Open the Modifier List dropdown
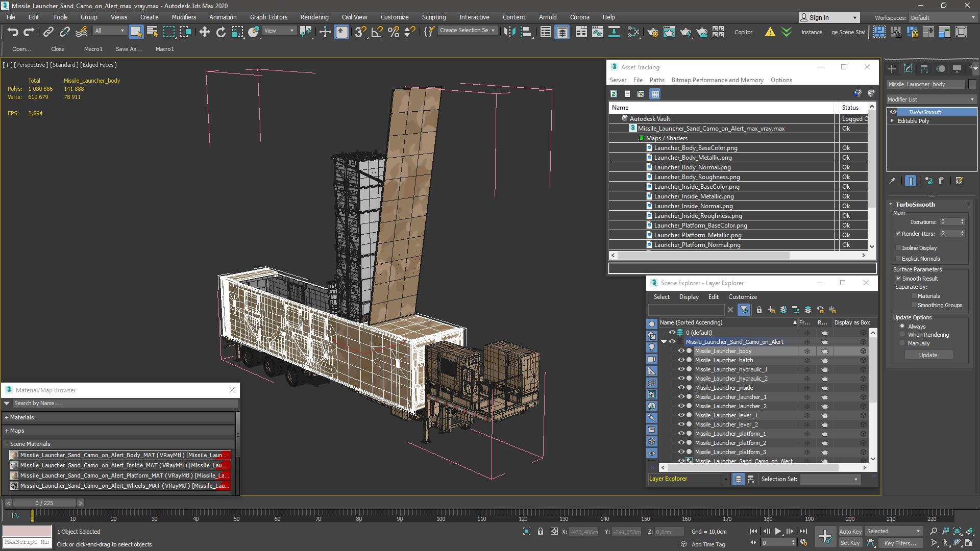980x551 pixels. [x=932, y=99]
